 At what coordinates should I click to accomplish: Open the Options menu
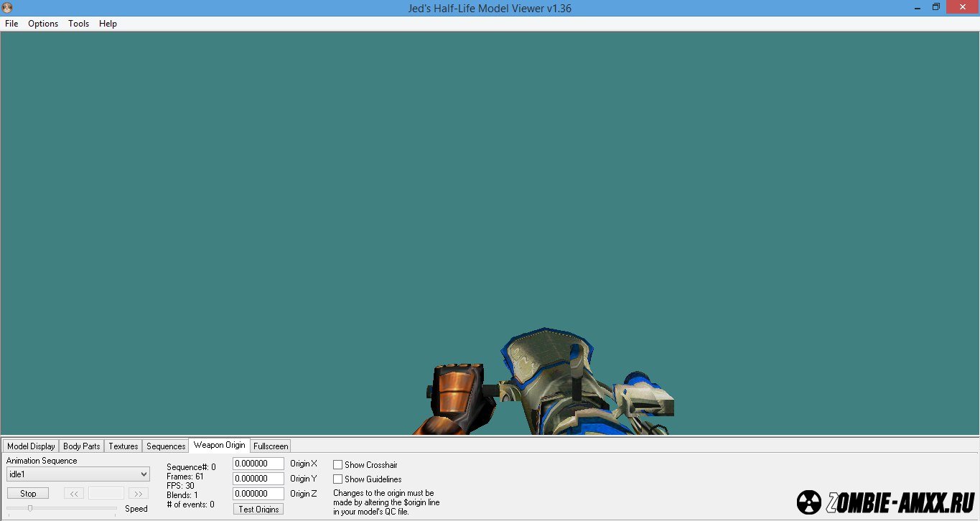click(43, 24)
